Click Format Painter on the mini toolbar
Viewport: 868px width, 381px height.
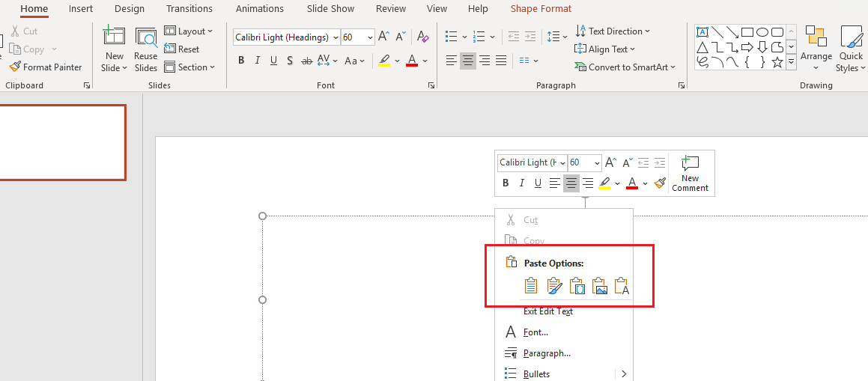pyautogui.click(x=659, y=183)
